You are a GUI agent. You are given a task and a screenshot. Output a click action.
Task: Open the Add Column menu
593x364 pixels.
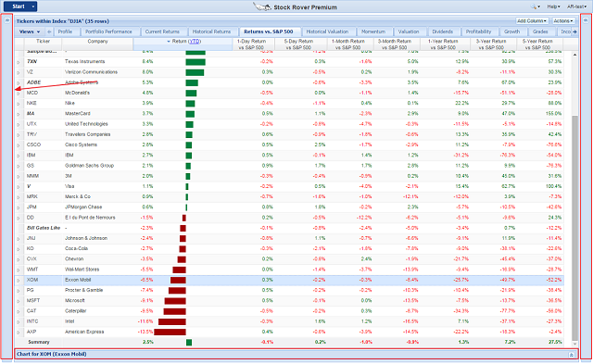click(532, 21)
